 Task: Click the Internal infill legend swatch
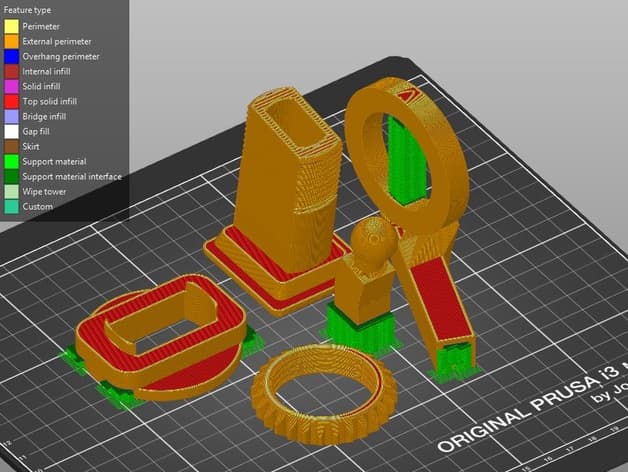[11, 72]
